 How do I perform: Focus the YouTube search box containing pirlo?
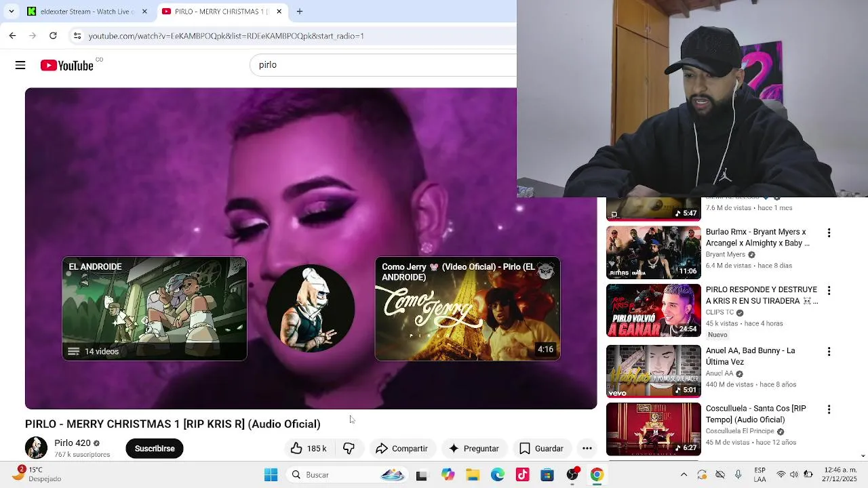pyautogui.click(x=383, y=65)
